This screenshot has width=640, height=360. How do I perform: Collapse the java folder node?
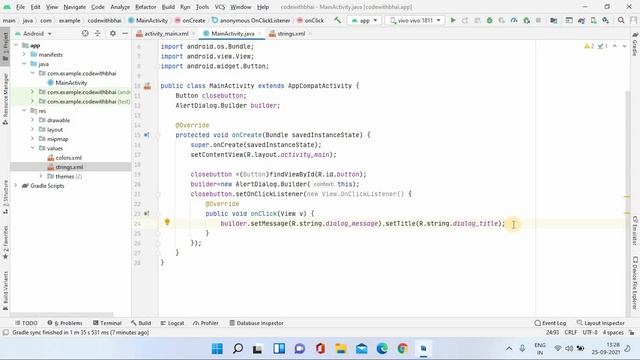(x=24, y=64)
